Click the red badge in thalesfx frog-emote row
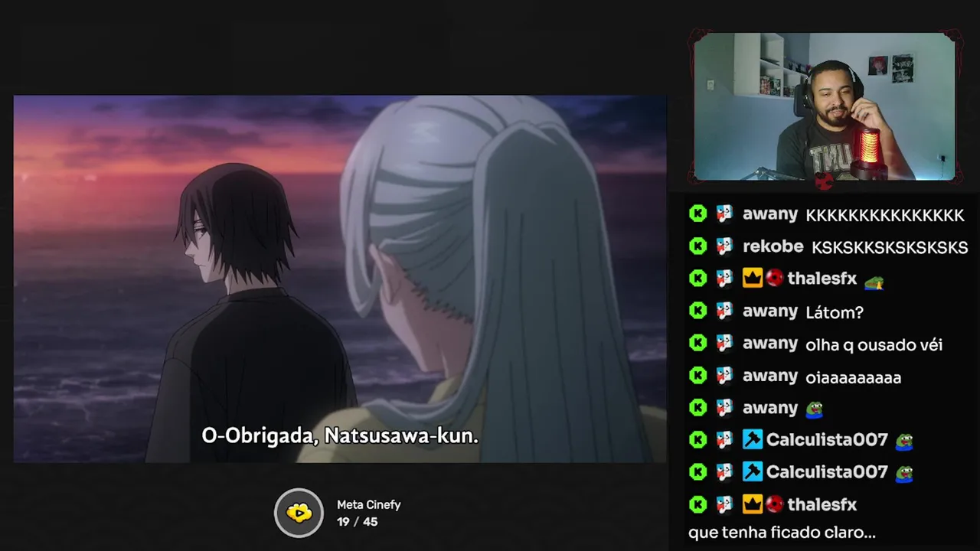 [x=774, y=279]
